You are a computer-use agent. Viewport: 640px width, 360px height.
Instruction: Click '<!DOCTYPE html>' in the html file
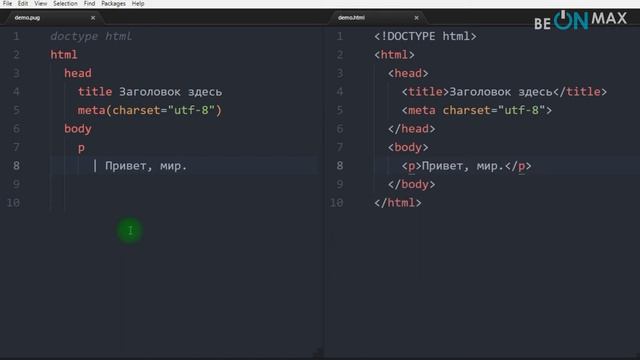(x=425, y=36)
